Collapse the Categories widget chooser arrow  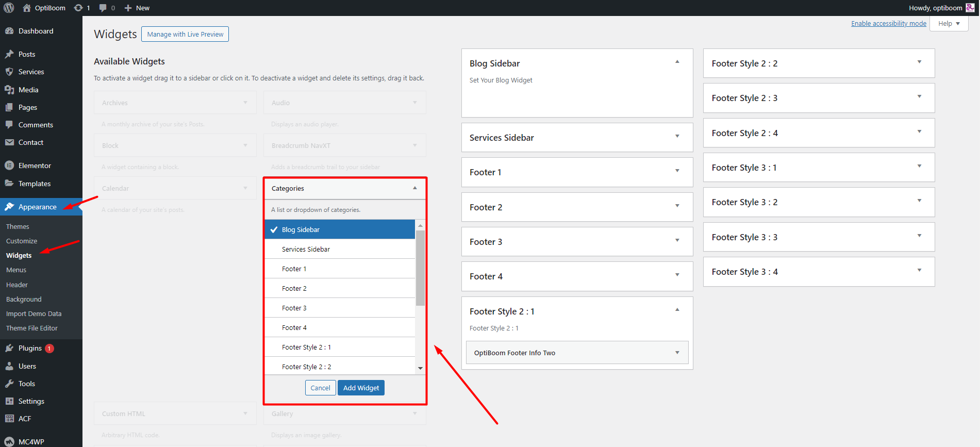(x=414, y=188)
